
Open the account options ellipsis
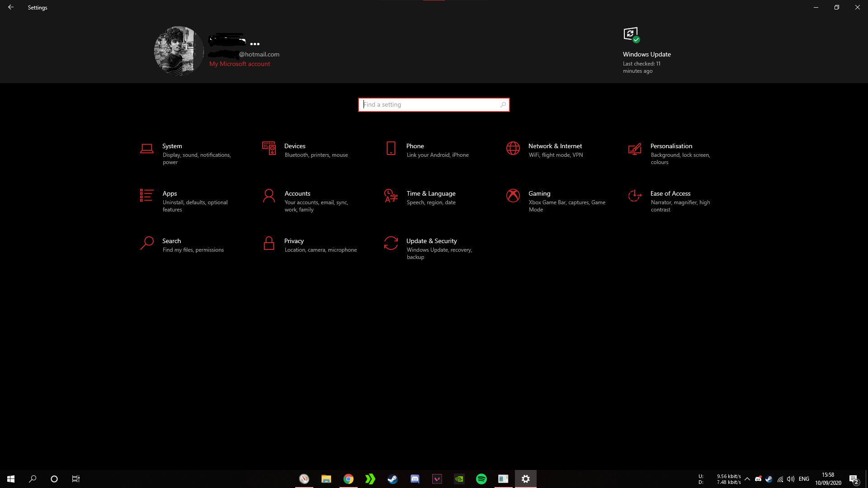[x=255, y=44]
